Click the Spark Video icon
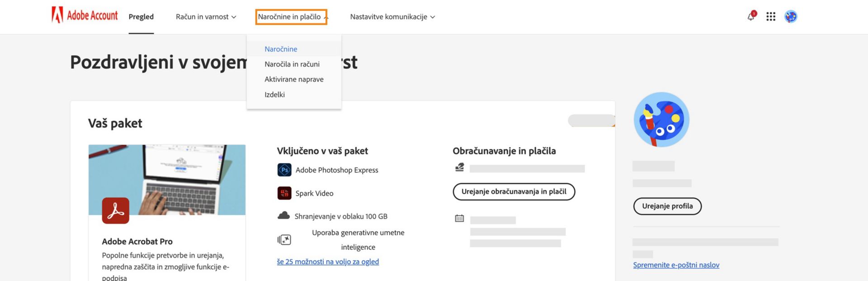This screenshot has height=281, width=868. 284,193
